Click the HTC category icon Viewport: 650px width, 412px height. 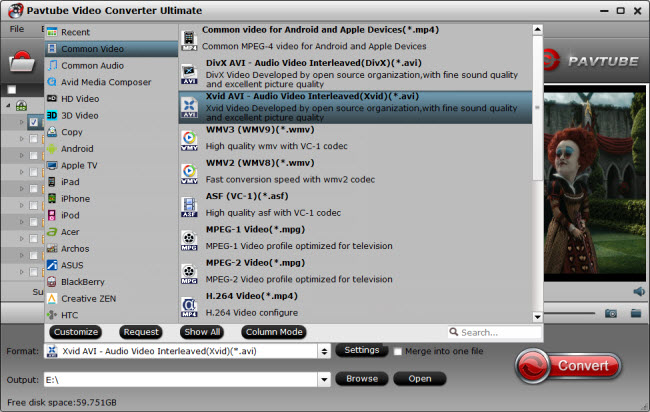coord(52,315)
